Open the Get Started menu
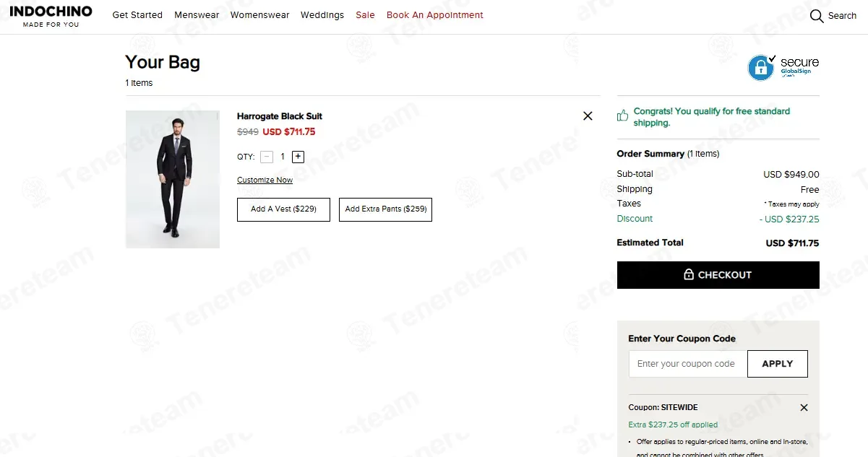The height and width of the screenshot is (457, 868). pyautogui.click(x=137, y=15)
